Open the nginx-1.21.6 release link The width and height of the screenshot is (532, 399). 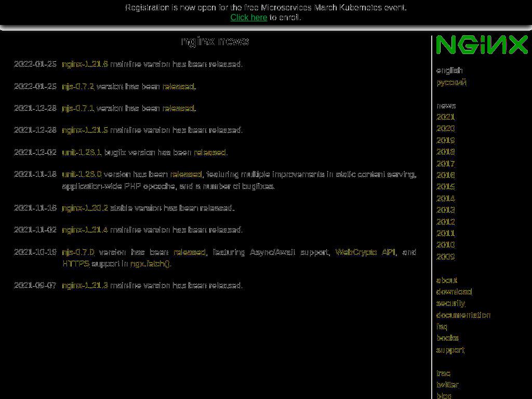tap(85, 64)
